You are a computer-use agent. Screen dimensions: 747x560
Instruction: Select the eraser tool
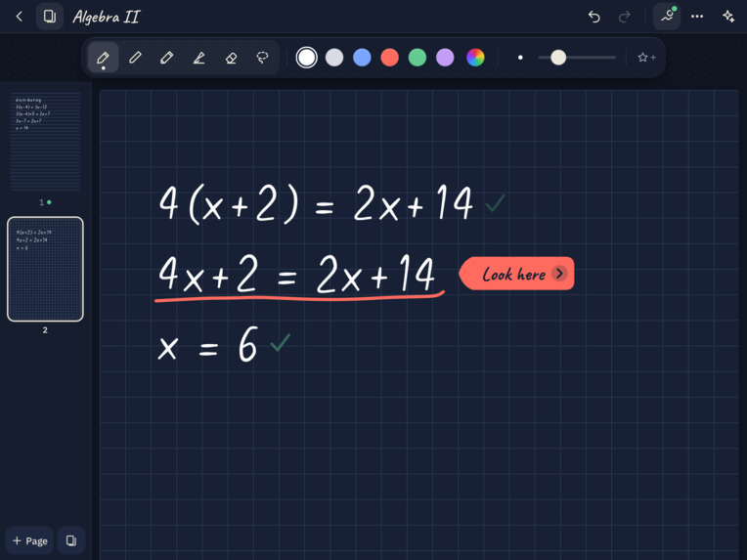[x=231, y=58]
